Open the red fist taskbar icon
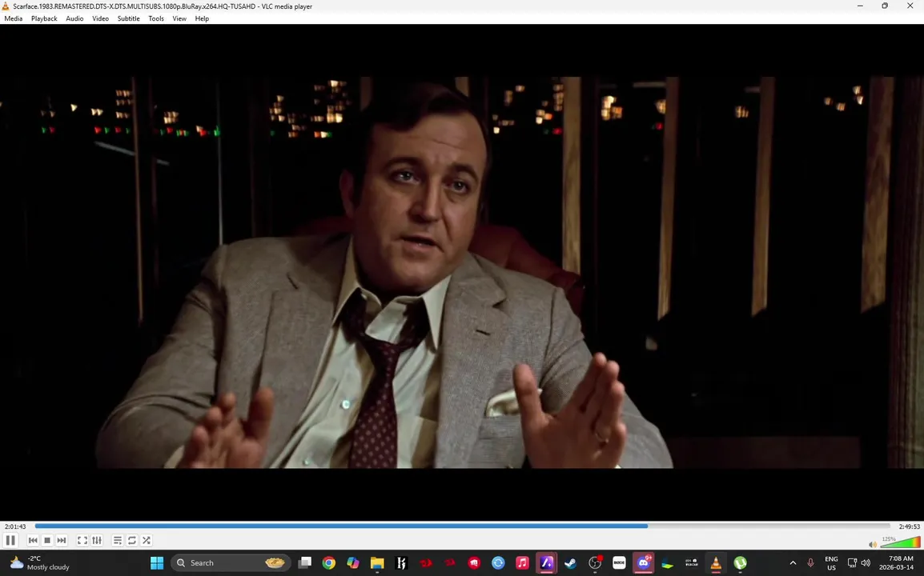This screenshot has width=924, height=576. tap(474, 563)
